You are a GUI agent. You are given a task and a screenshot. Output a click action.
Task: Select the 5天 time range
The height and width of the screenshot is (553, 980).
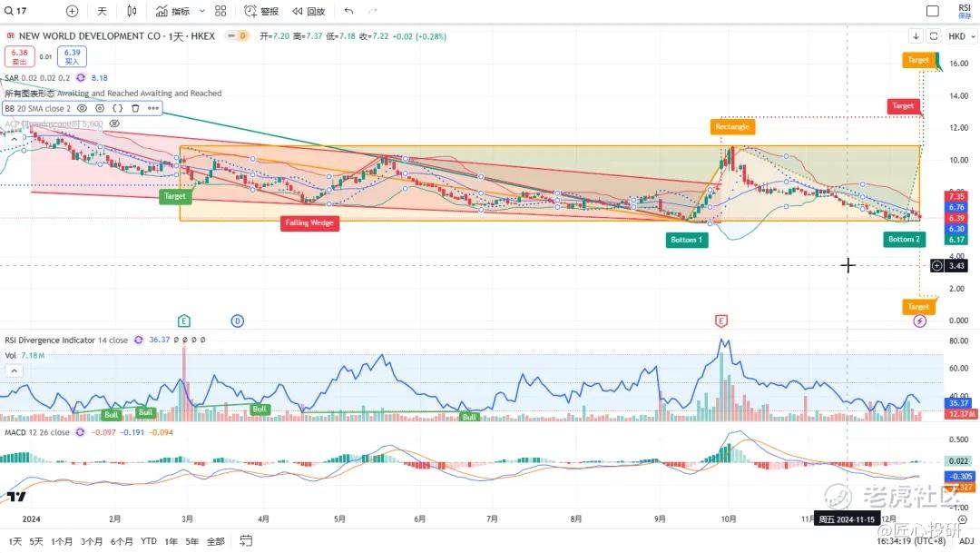click(x=36, y=541)
